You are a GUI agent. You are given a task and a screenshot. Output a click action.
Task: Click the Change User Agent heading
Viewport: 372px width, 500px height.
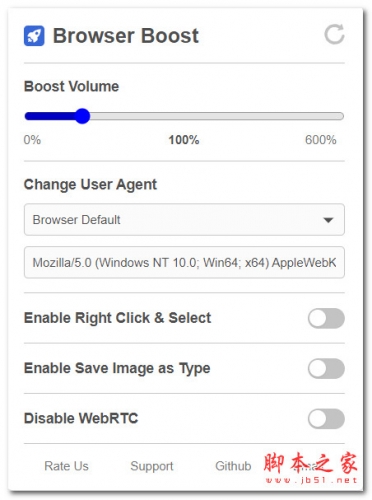[90, 184]
